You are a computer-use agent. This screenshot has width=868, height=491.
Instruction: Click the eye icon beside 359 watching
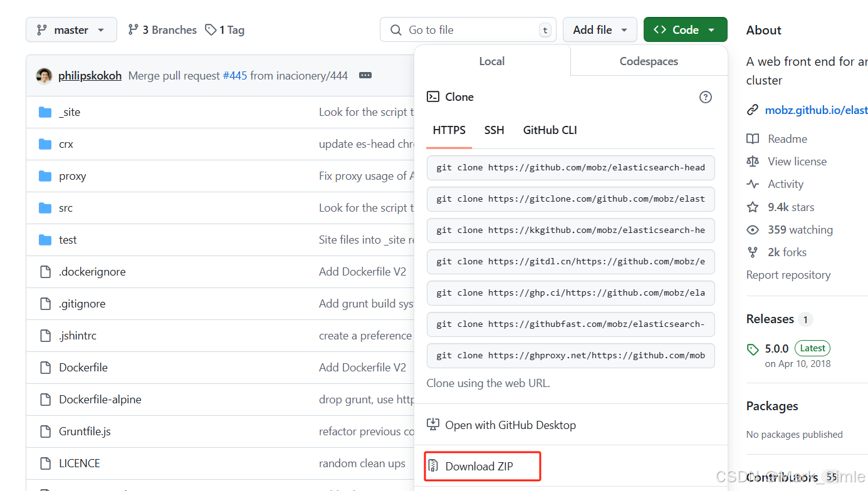coord(753,230)
